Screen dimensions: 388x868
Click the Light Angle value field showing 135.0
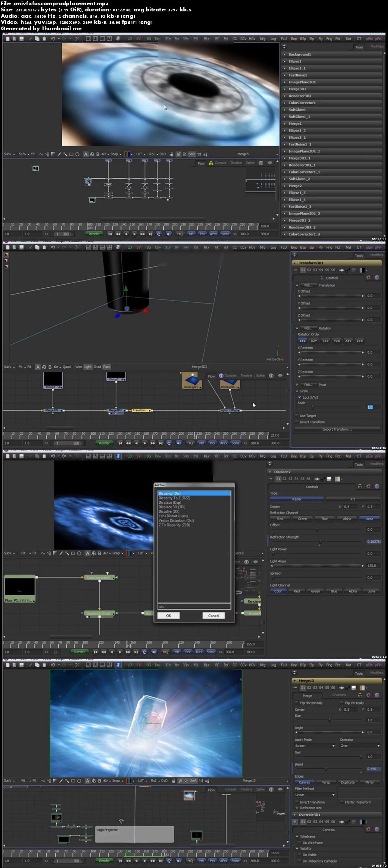tap(373, 566)
